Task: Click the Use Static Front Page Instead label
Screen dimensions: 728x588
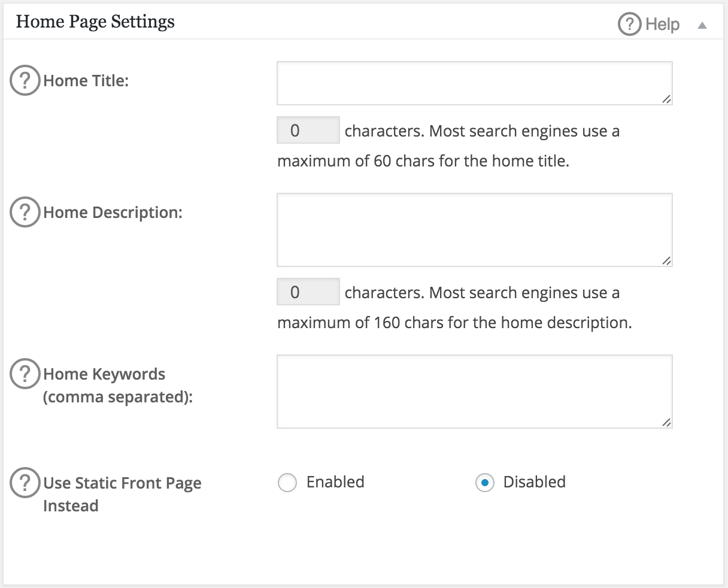Action: point(122,494)
